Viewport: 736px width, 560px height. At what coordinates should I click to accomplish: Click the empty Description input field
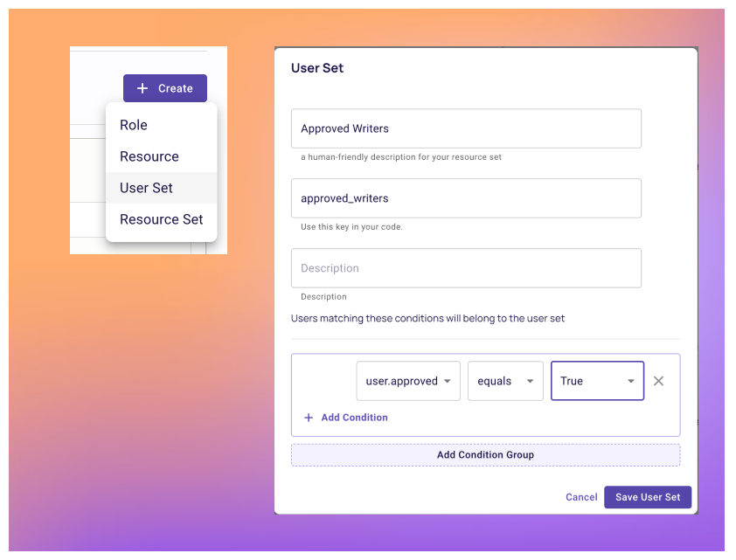click(x=465, y=267)
